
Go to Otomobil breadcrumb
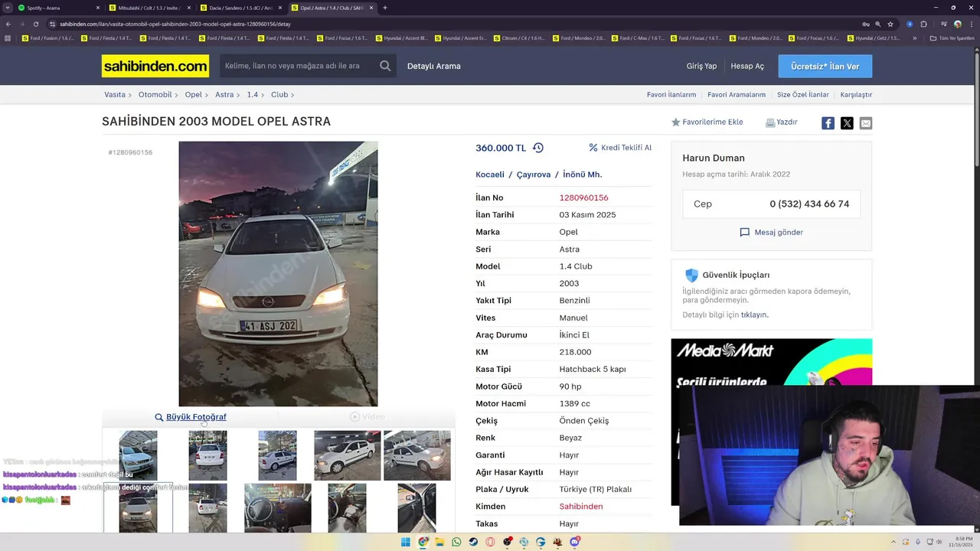[155, 95]
